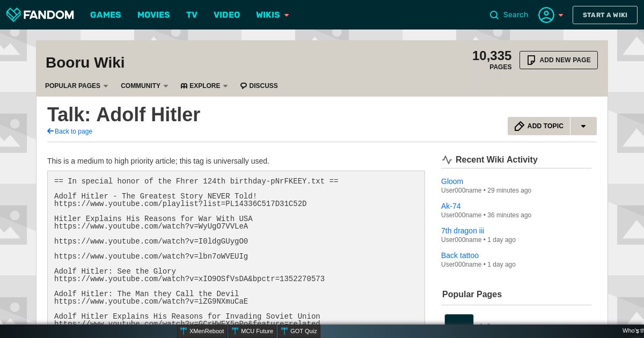Click the Fandom logo
644x338 pixels.
40,14
